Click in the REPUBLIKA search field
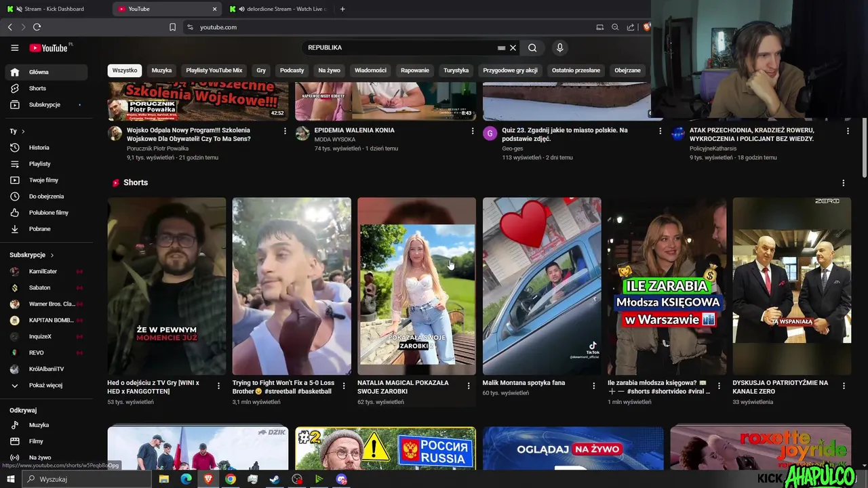Viewport: 868px width, 488px height. [400, 47]
